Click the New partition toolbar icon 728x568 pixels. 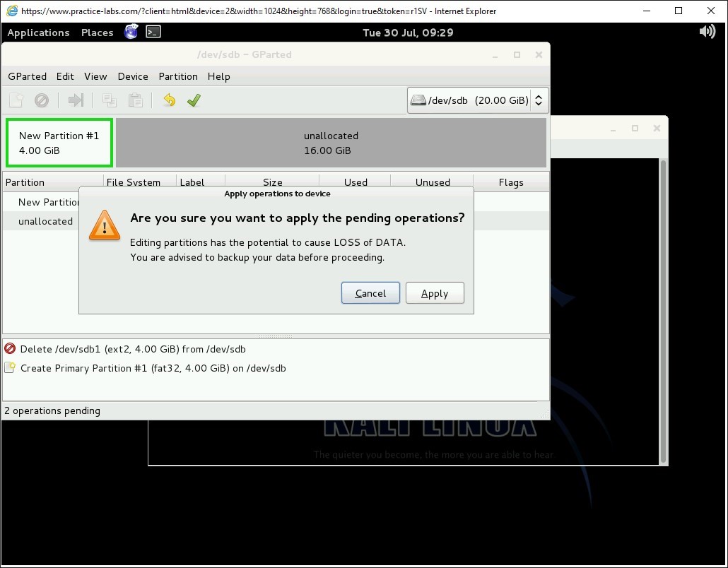pos(16,100)
